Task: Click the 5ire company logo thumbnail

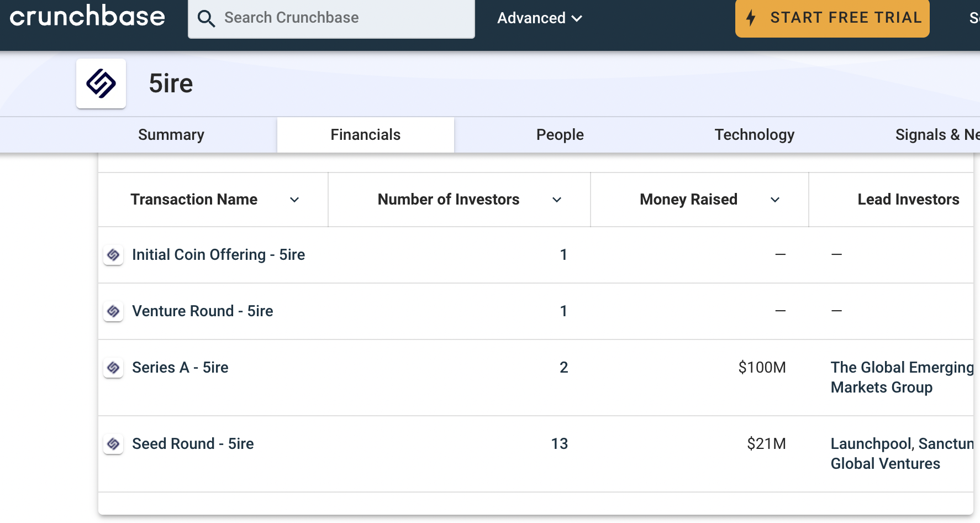Action: click(101, 83)
